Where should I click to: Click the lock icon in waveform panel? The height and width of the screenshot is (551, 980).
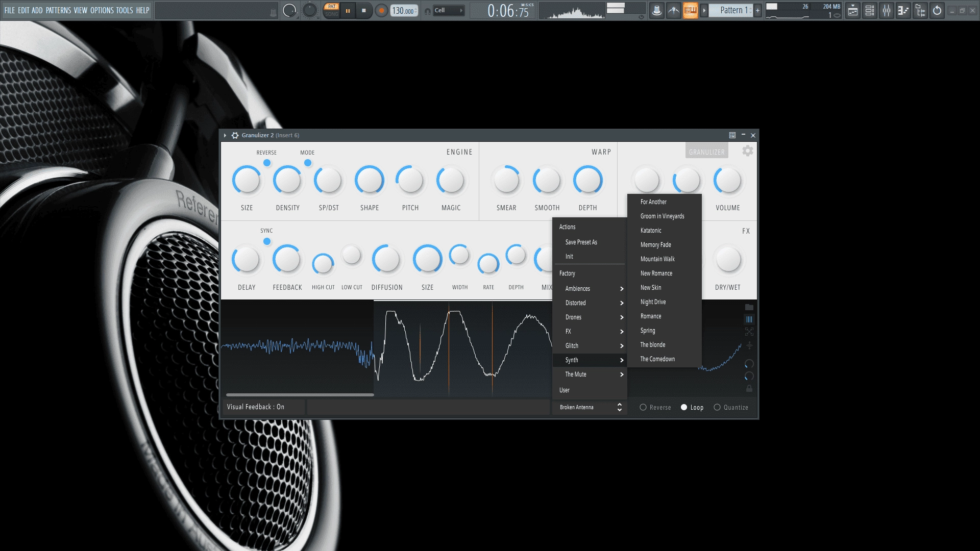pos(749,389)
